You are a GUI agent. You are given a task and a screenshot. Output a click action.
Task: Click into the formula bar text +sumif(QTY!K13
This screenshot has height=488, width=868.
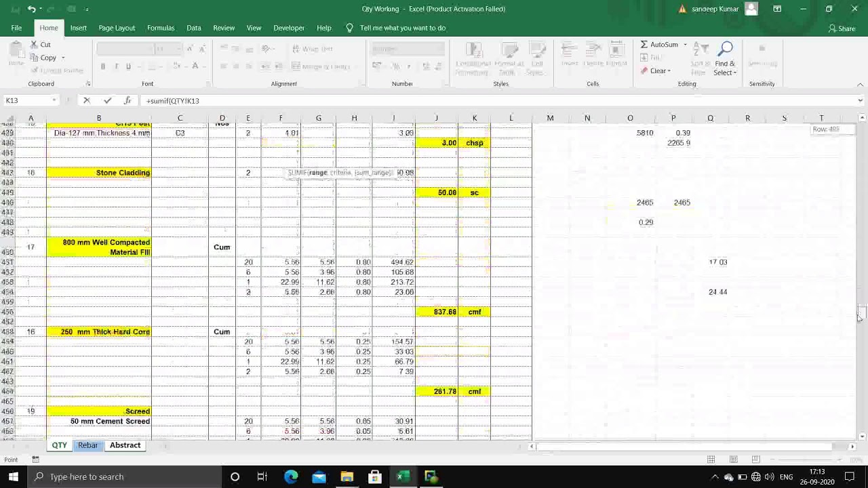click(172, 100)
